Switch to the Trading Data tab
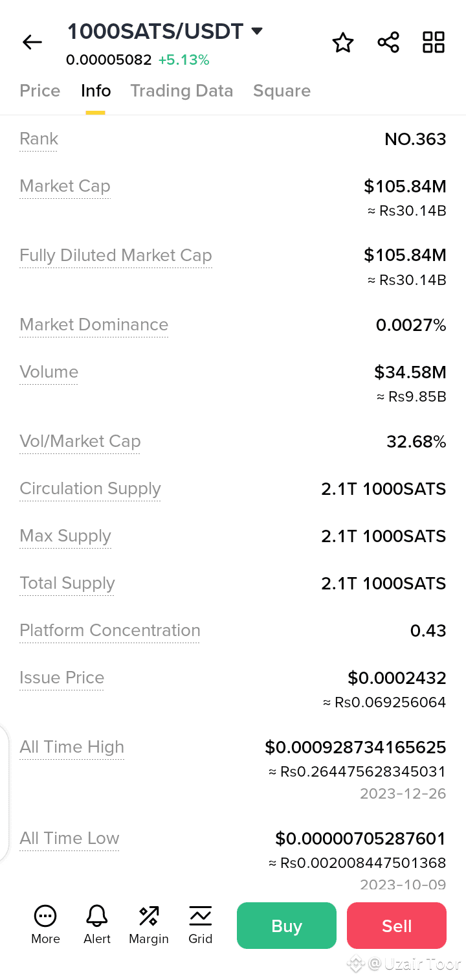466x980 pixels. coord(182,91)
